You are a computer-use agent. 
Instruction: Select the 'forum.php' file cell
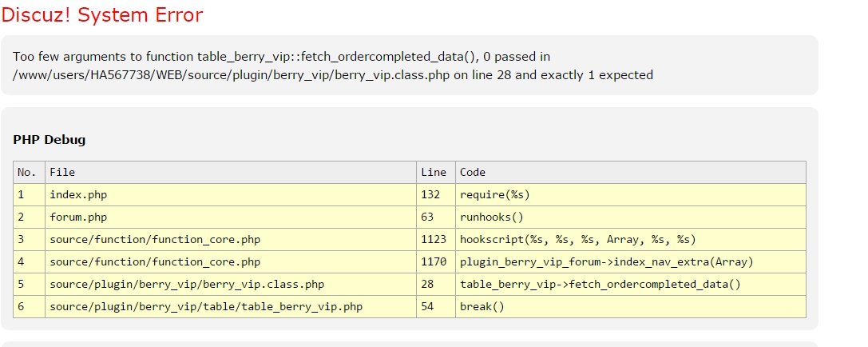click(231, 217)
